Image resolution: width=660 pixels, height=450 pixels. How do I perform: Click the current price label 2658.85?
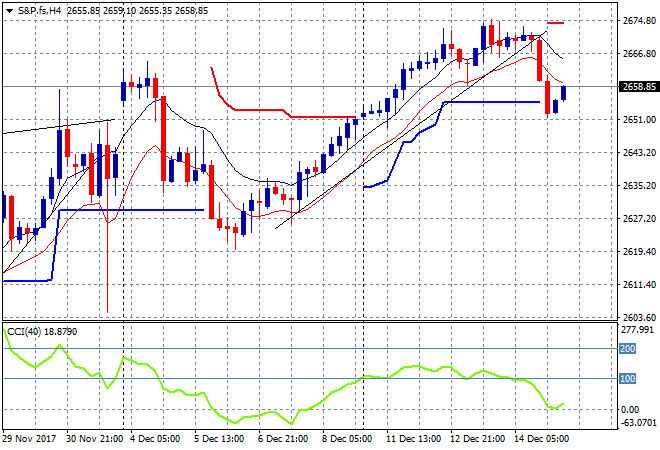(639, 87)
